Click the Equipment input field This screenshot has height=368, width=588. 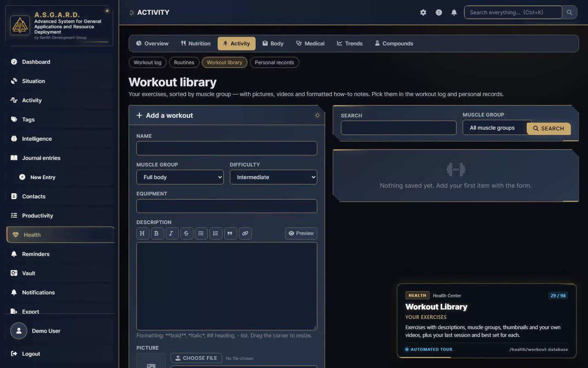click(226, 206)
